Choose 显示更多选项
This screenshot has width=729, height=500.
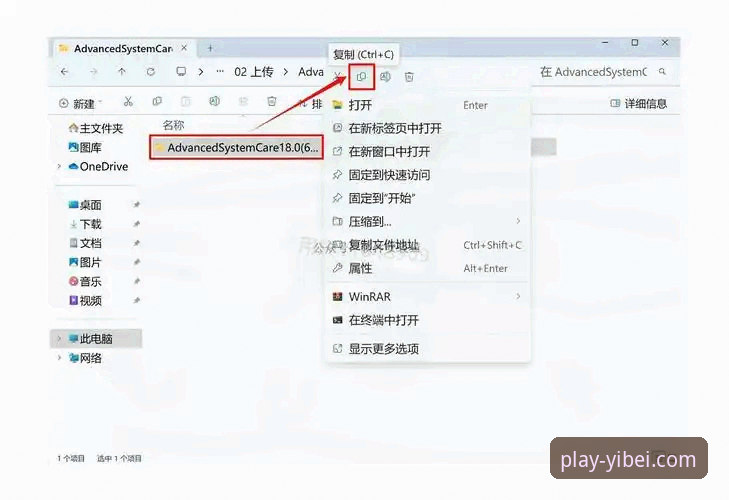click(x=428, y=348)
